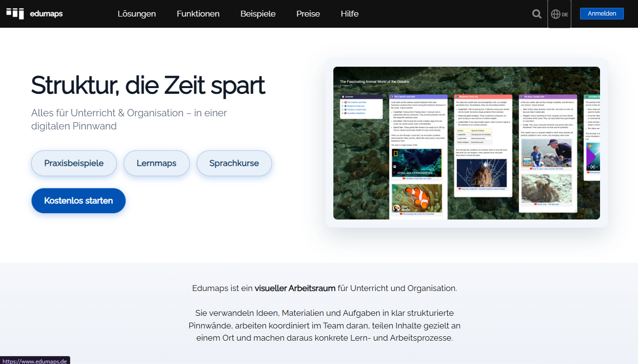
Task: Go to the Beispiele menu item
Action: (x=258, y=14)
